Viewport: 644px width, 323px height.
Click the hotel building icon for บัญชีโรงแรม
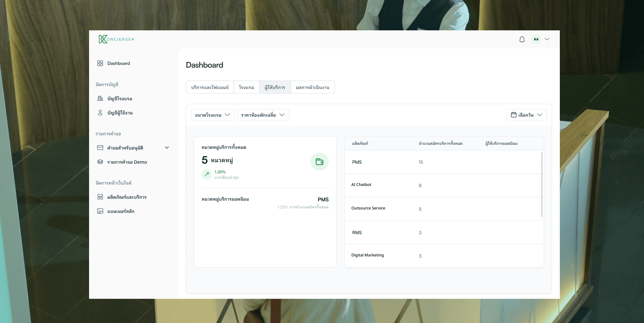100,99
